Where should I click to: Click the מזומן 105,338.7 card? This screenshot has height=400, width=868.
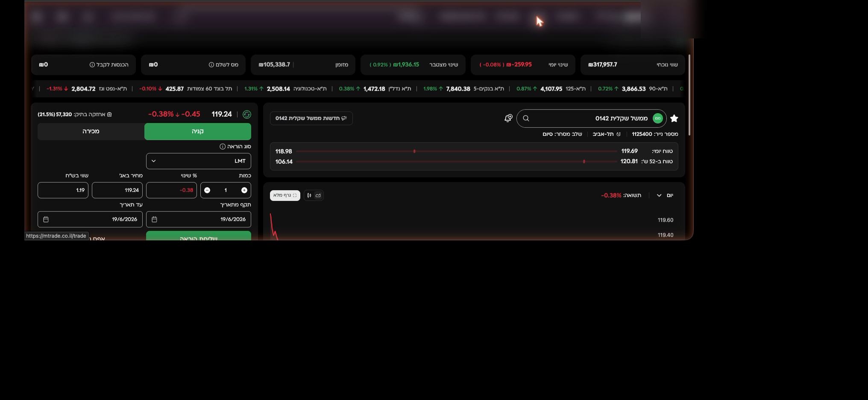pyautogui.click(x=303, y=65)
